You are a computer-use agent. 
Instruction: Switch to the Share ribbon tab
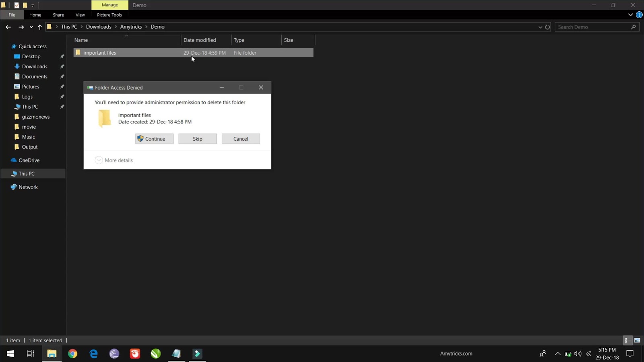click(x=58, y=15)
